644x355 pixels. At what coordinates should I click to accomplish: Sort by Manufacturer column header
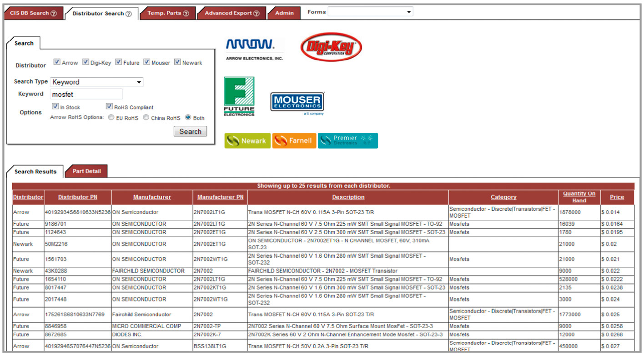point(152,197)
